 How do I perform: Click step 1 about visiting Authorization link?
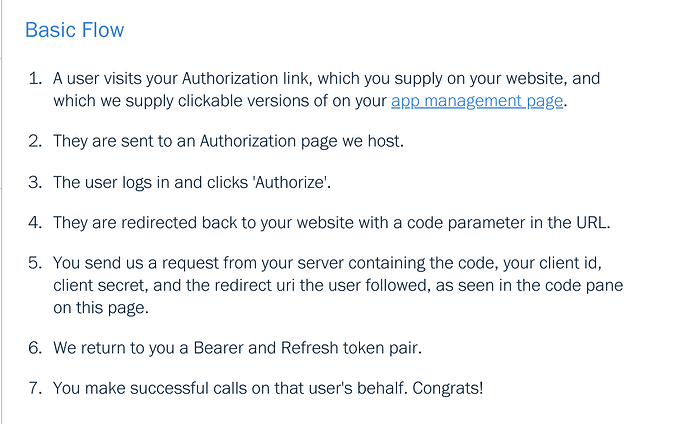(x=326, y=78)
